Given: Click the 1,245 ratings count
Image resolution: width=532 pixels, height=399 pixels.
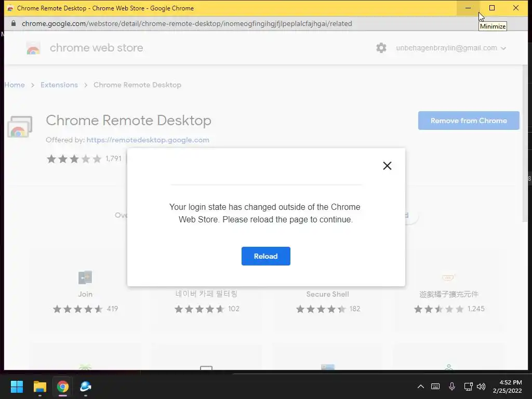Looking at the screenshot, I should 476,309.
